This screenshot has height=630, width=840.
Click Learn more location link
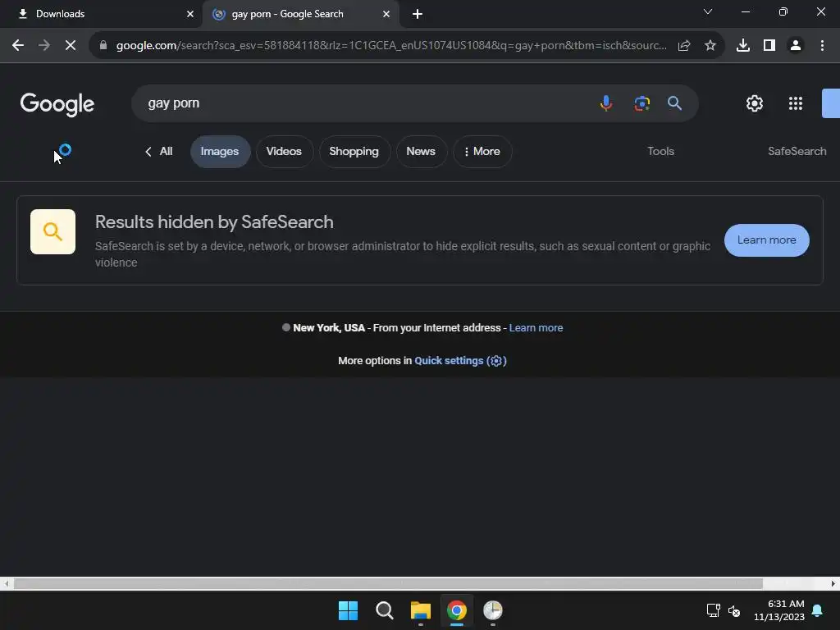click(x=536, y=328)
